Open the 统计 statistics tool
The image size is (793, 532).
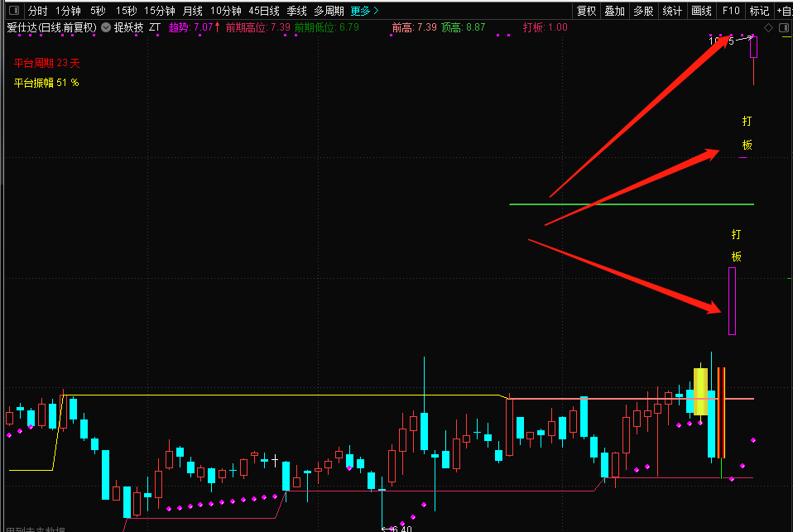(672, 11)
